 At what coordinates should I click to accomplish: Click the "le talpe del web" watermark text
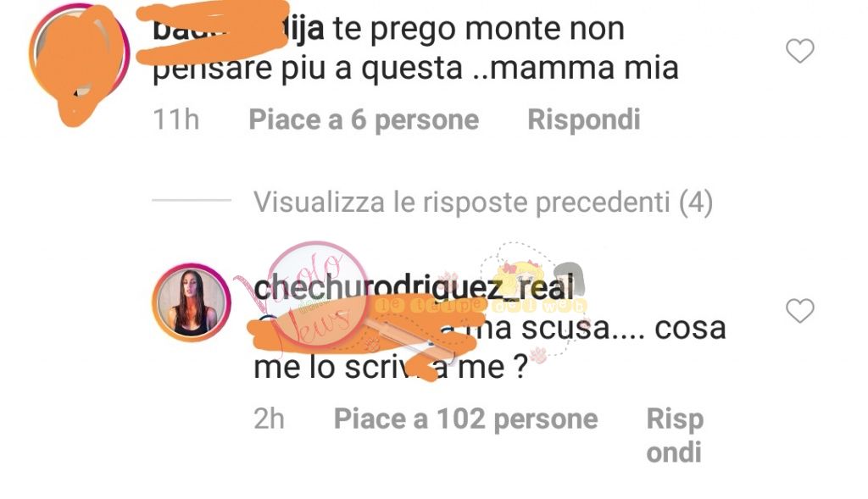pos(481,305)
